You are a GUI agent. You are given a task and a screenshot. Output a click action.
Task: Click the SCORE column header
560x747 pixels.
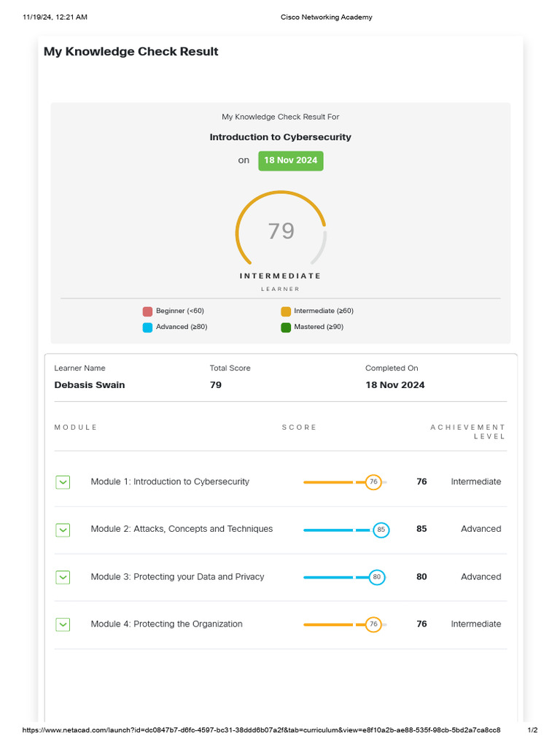[x=299, y=427]
